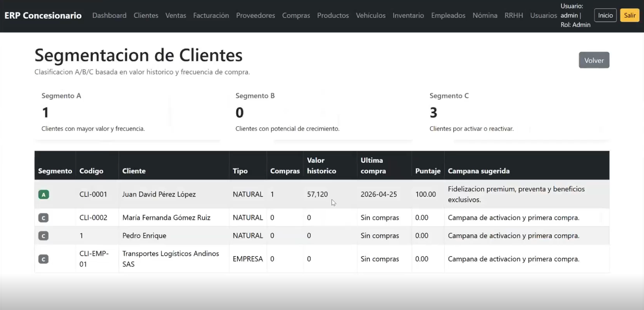Viewport: 644px width, 310px height.
Task: Go to Vehículos page
Action: click(x=371, y=15)
